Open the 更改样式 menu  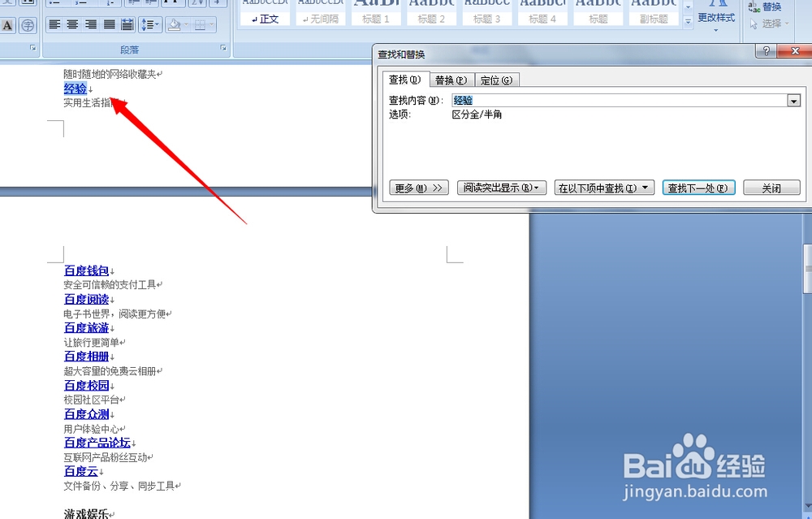tap(716, 18)
